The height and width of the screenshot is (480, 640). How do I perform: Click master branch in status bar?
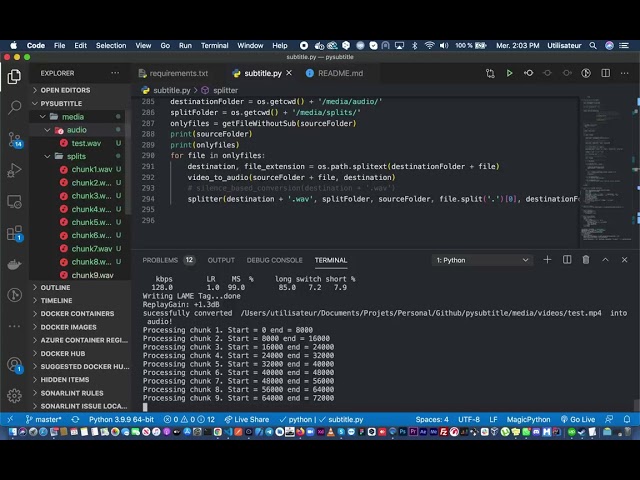pyautogui.click(x=43, y=419)
